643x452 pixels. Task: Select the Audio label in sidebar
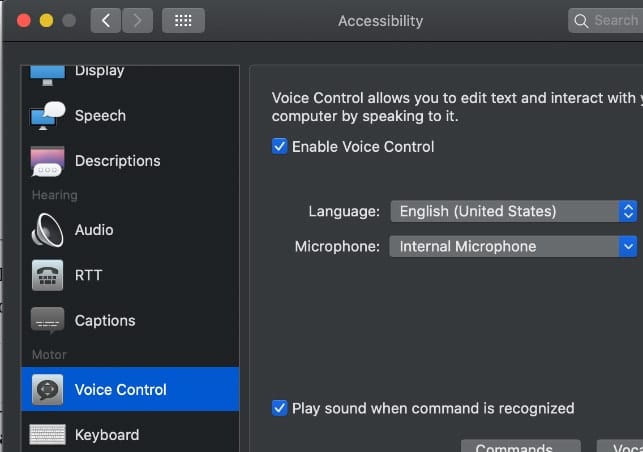(94, 230)
